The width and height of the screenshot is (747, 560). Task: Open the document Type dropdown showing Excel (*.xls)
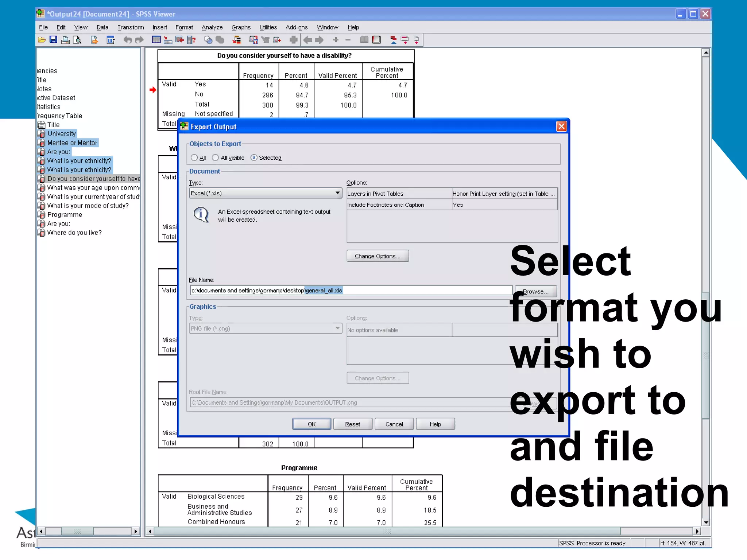[x=266, y=193]
